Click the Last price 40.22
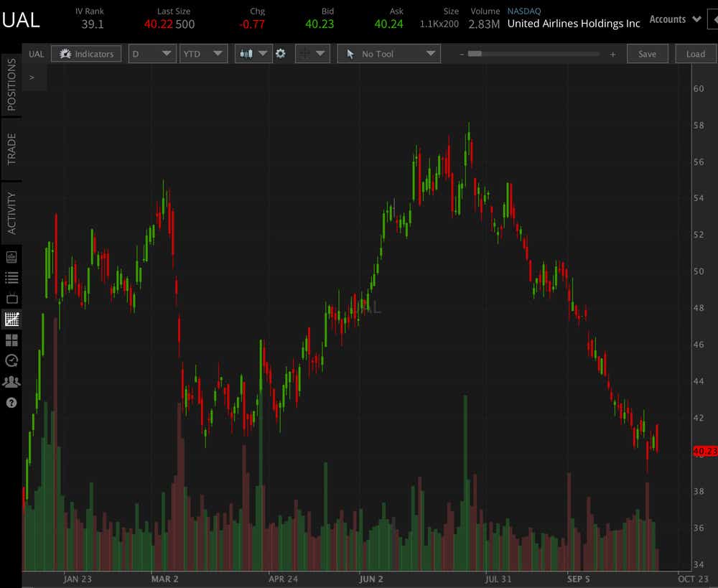 tap(159, 24)
